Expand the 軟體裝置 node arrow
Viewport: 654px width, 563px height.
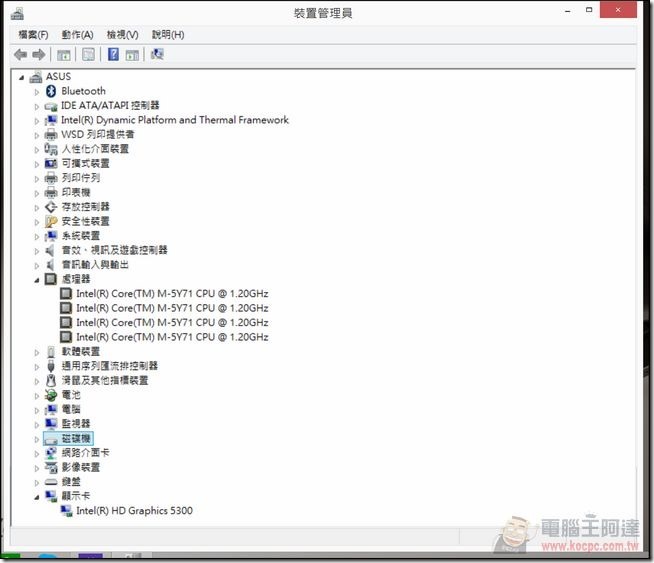37,353
